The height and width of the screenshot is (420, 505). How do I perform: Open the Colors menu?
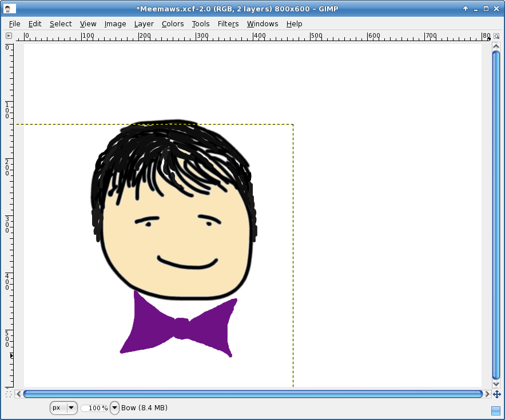click(x=173, y=24)
